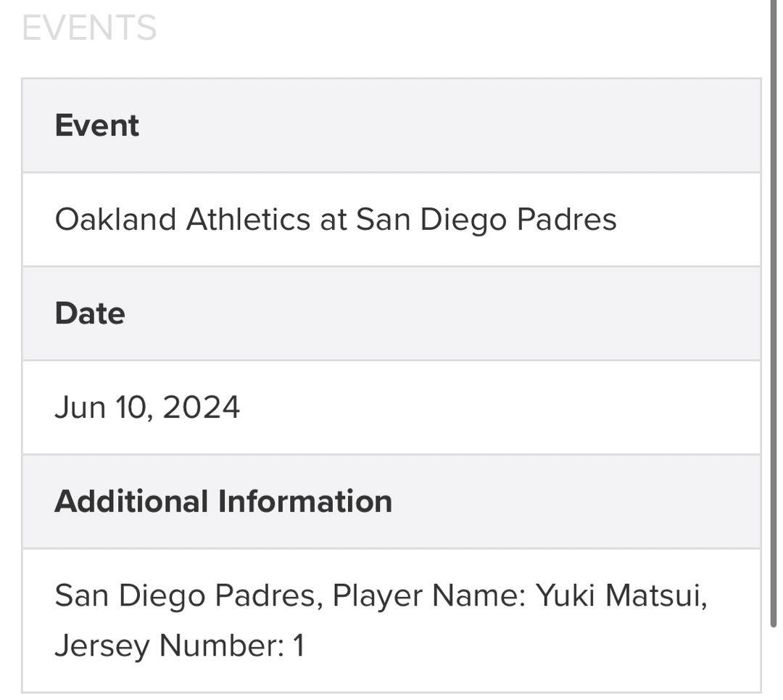Click the word "at" in event title
783x700 pixels.
[x=333, y=219]
